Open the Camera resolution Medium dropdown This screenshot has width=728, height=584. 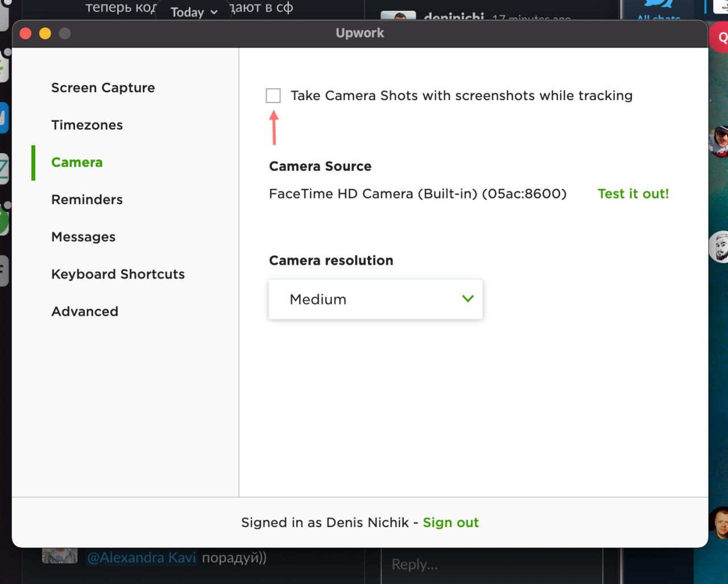[x=375, y=299]
